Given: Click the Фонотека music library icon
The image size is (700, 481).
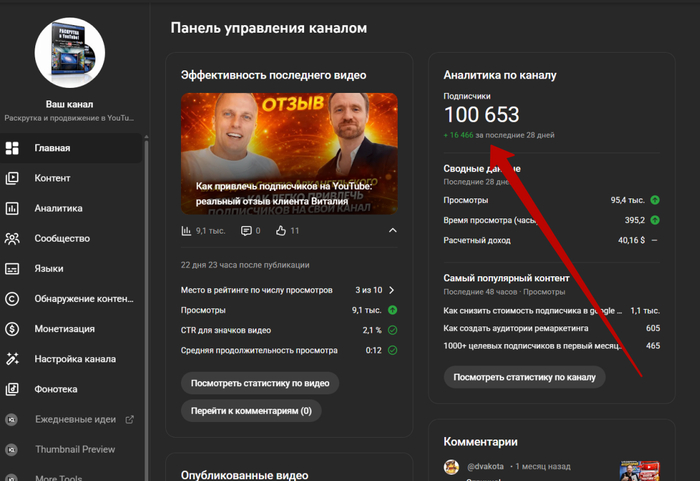Looking at the screenshot, I should tap(12, 389).
